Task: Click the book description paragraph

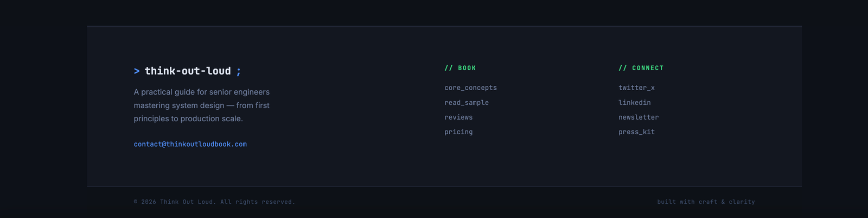Action: (202, 105)
